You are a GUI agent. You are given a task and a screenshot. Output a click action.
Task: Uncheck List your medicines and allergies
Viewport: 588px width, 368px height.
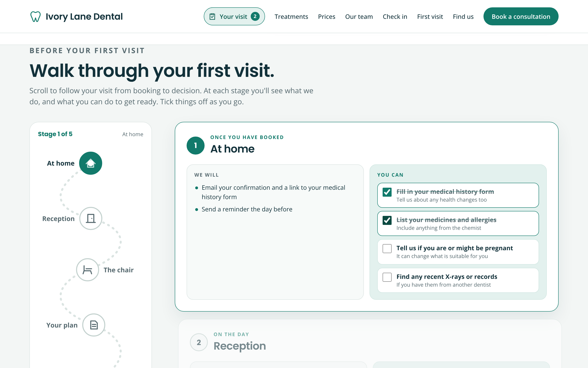coord(387,220)
